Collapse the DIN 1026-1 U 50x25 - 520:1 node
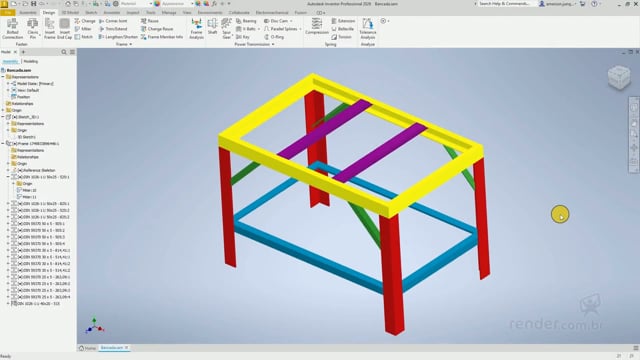 tap(8, 177)
